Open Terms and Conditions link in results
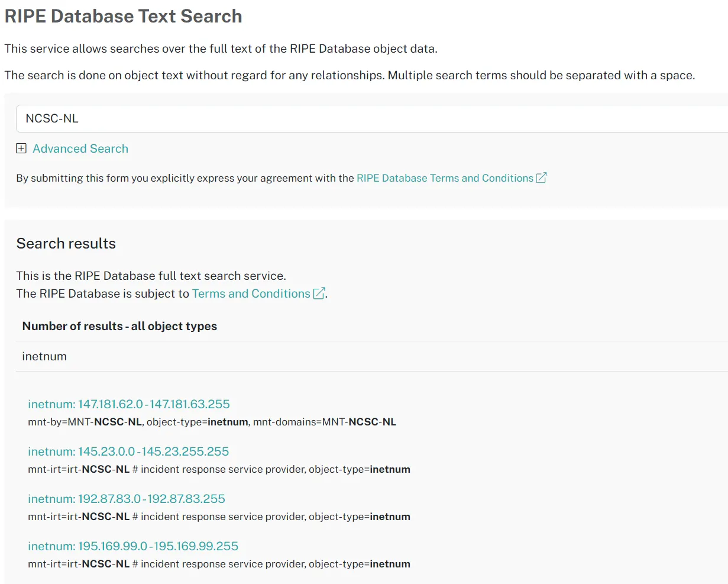This screenshot has height=584, width=728. 251,293
